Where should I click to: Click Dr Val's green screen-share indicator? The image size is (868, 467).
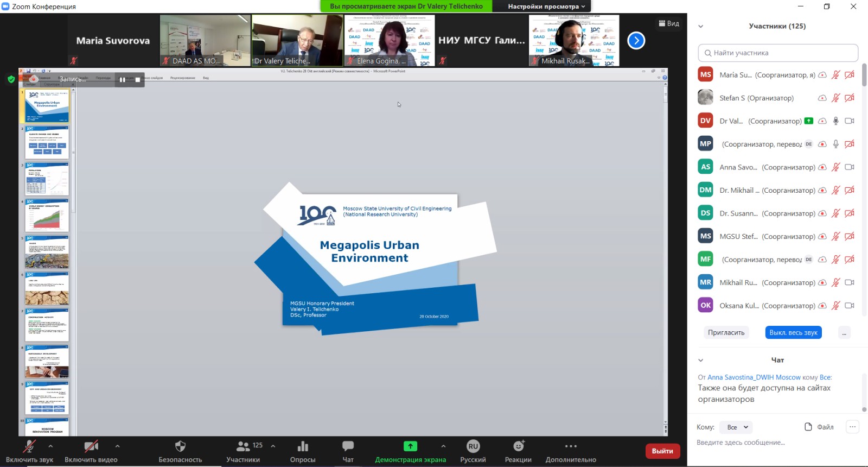[809, 121]
